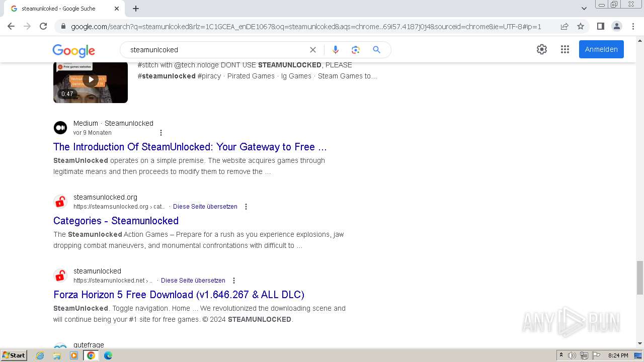
Task: Select Chrome in the taskbar
Action: tap(91, 355)
